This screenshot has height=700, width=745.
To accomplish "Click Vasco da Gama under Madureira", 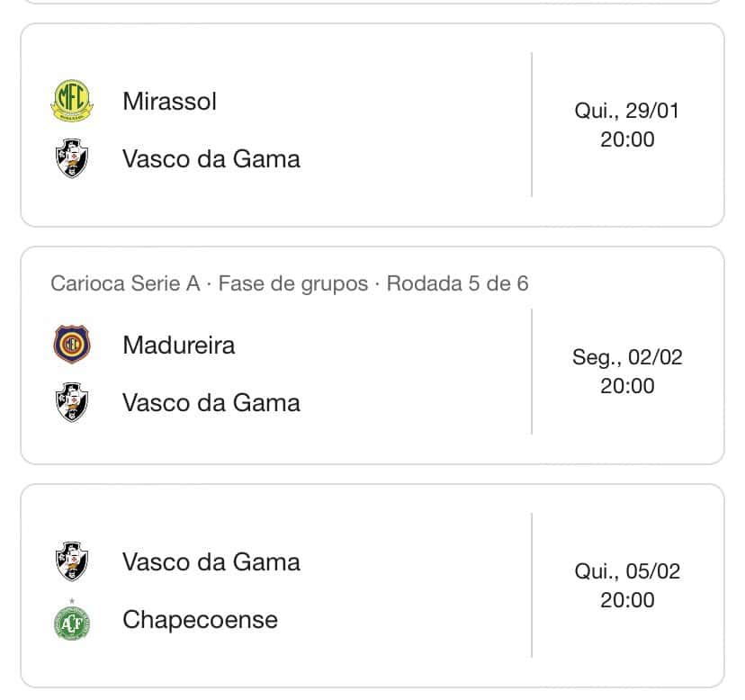I will click(211, 402).
